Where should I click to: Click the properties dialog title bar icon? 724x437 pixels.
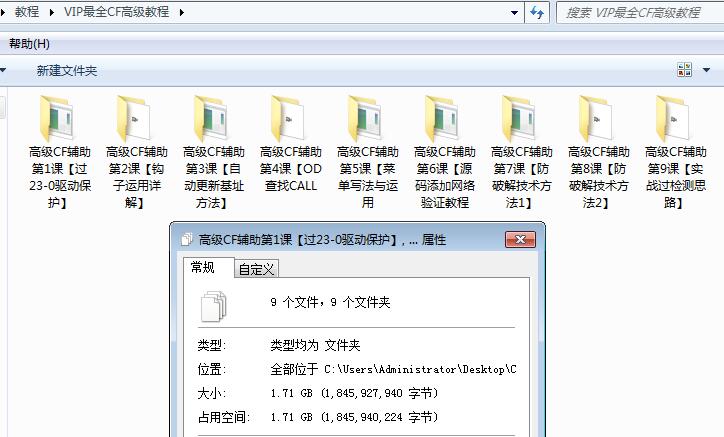pos(187,239)
